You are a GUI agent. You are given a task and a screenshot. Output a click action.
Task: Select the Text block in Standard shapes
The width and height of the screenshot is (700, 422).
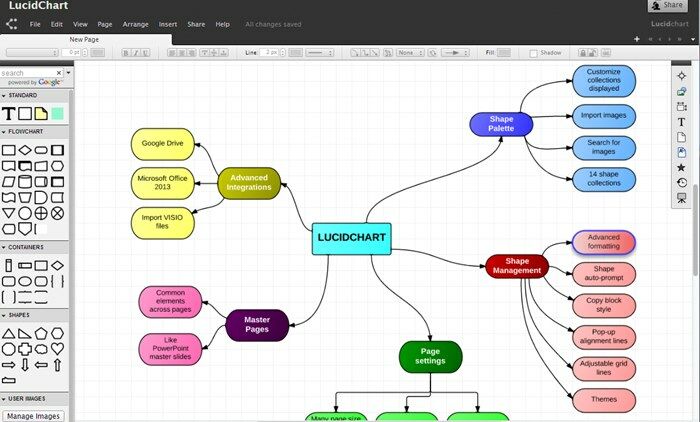pyautogui.click(x=8, y=113)
